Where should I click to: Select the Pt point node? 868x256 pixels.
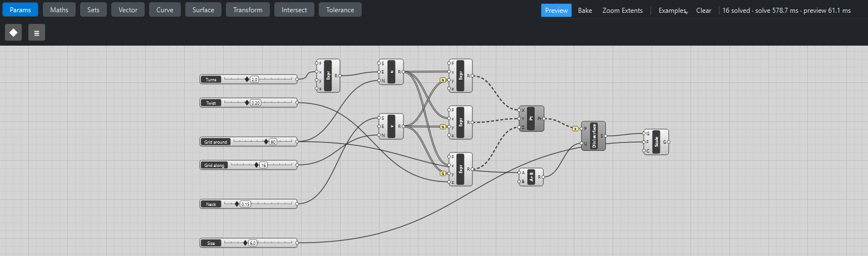coord(531,119)
